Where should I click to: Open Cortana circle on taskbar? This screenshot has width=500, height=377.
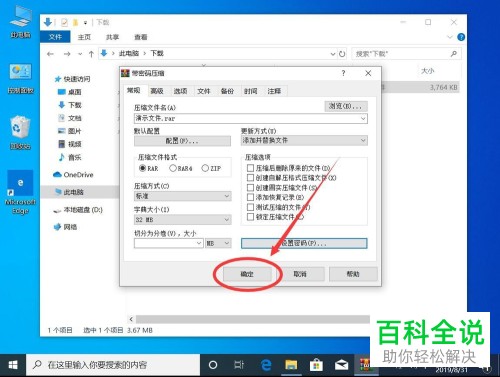(213, 365)
